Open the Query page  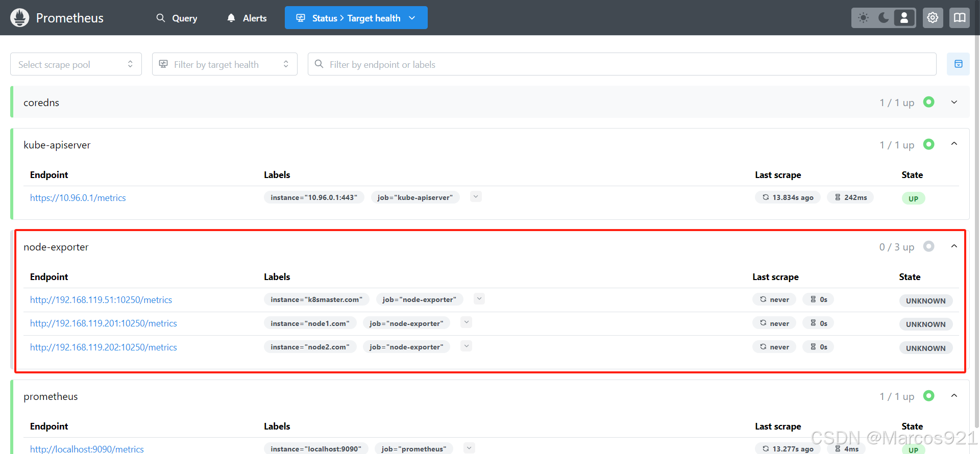click(177, 18)
